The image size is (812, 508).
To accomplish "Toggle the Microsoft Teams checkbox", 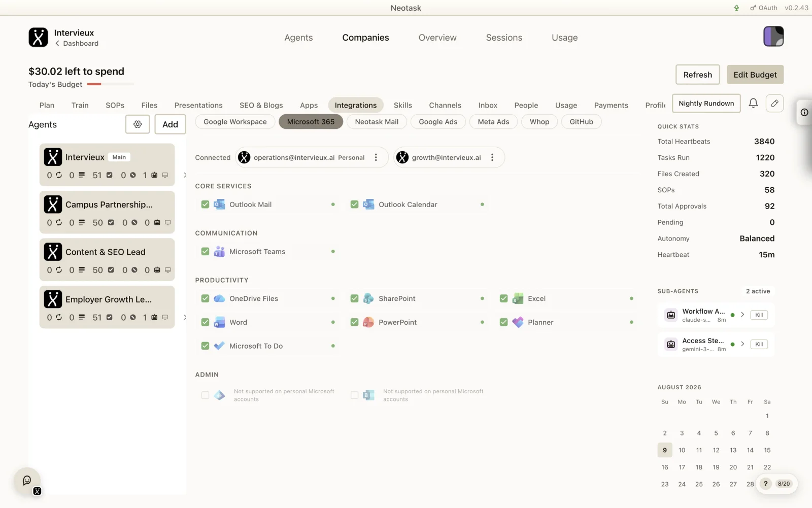I will click(205, 252).
